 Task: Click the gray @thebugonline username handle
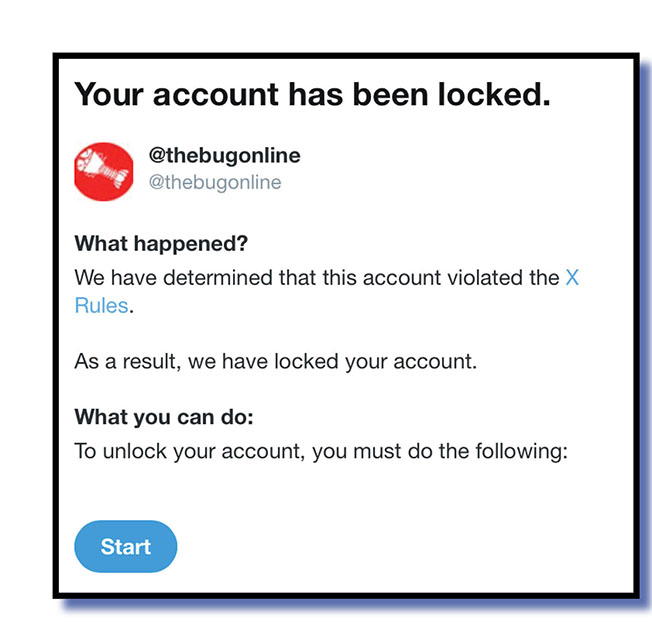point(215,183)
